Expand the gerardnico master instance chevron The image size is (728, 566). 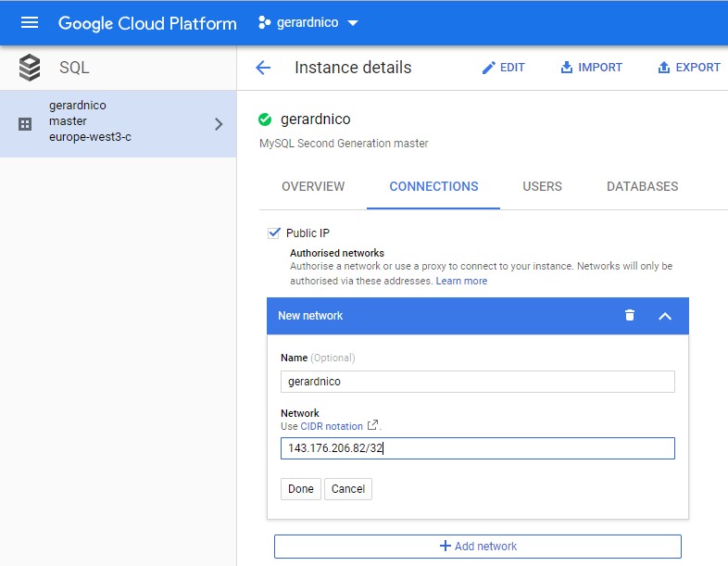click(x=219, y=124)
